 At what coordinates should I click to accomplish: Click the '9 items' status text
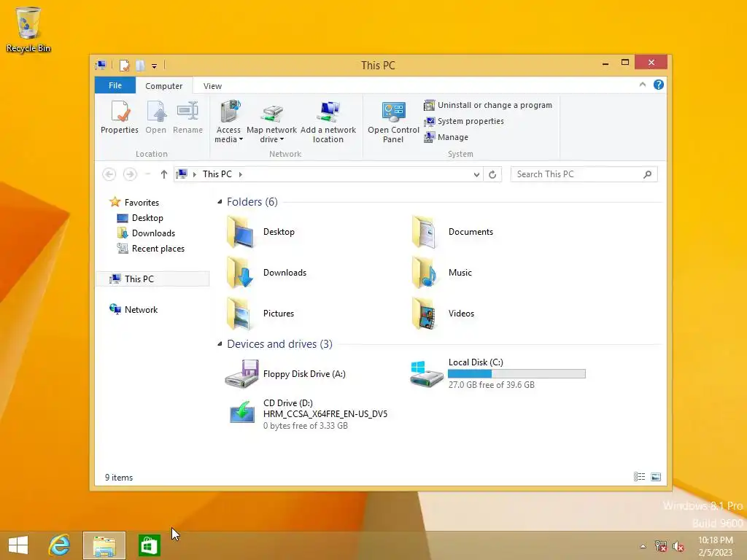pyautogui.click(x=119, y=477)
